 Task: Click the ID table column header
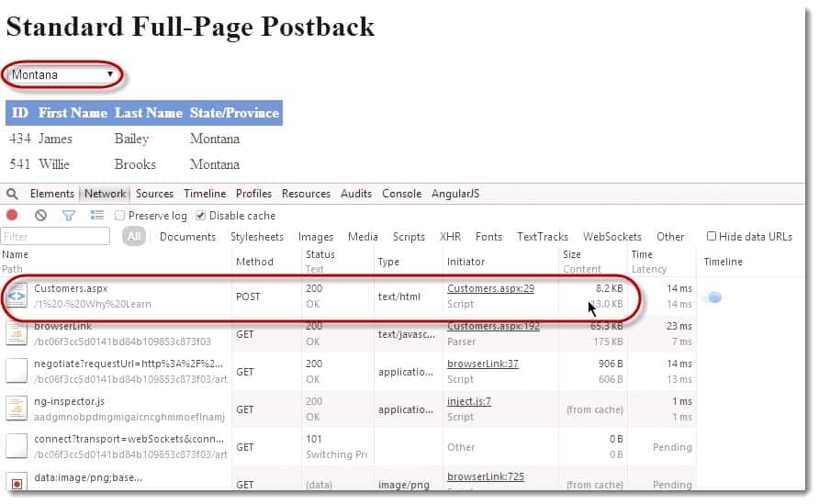click(20, 113)
